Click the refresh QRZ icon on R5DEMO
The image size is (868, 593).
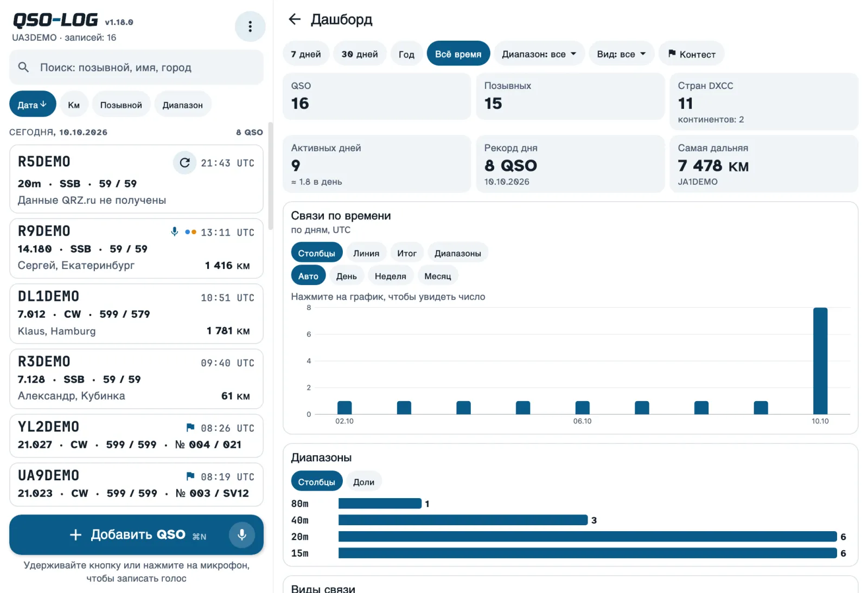click(x=185, y=163)
